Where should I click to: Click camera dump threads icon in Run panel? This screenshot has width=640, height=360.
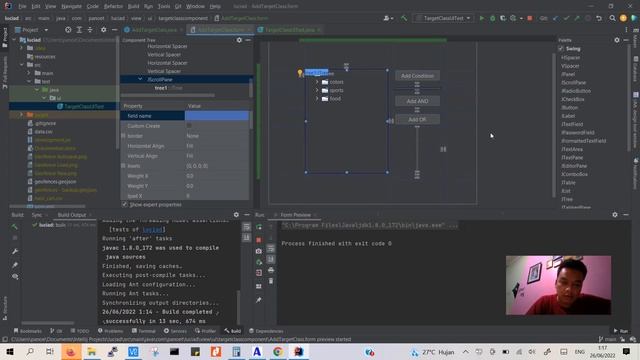[x=259, y=251]
